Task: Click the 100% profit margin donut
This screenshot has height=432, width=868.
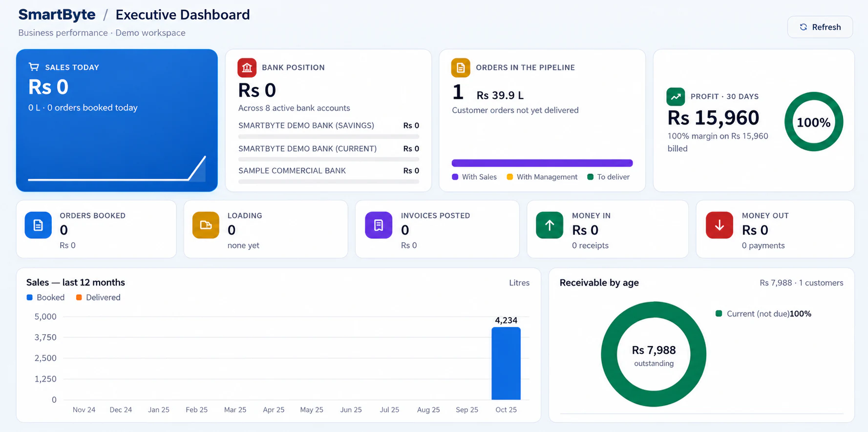Action: coord(814,122)
